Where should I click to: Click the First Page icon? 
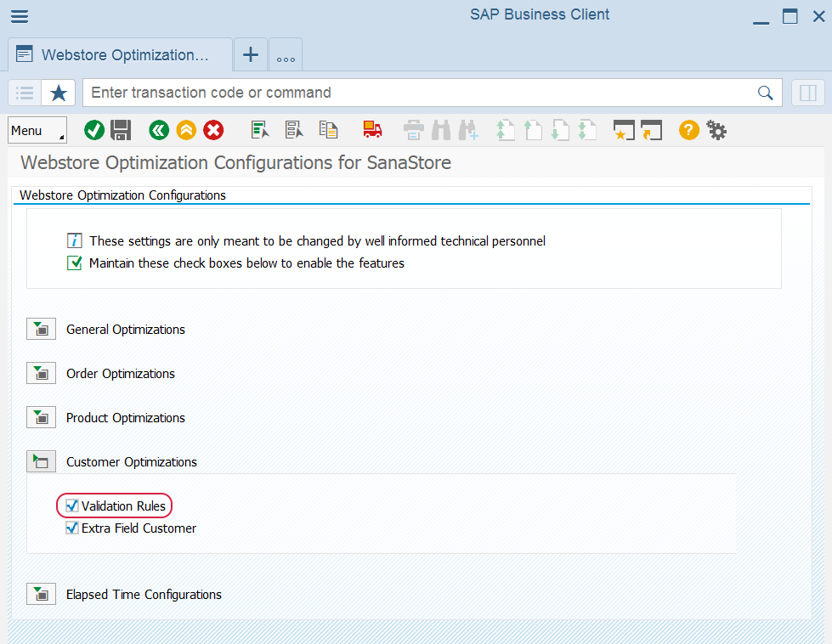[505, 130]
